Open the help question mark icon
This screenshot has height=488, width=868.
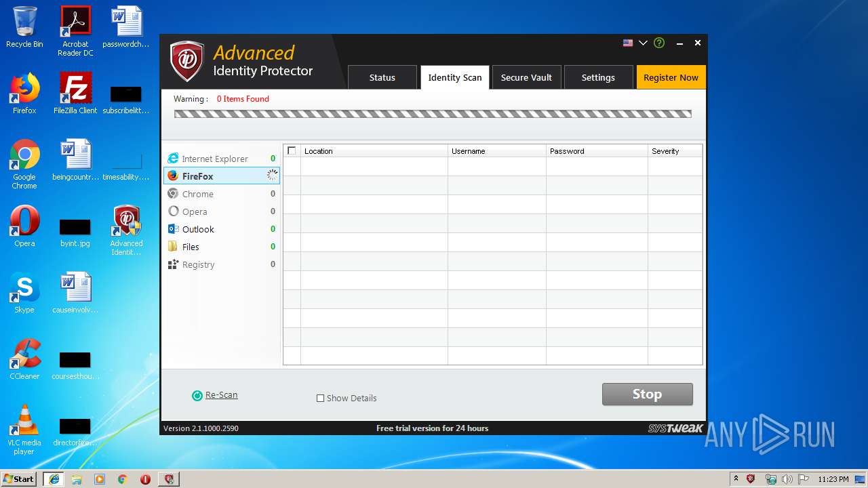[659, 43]
